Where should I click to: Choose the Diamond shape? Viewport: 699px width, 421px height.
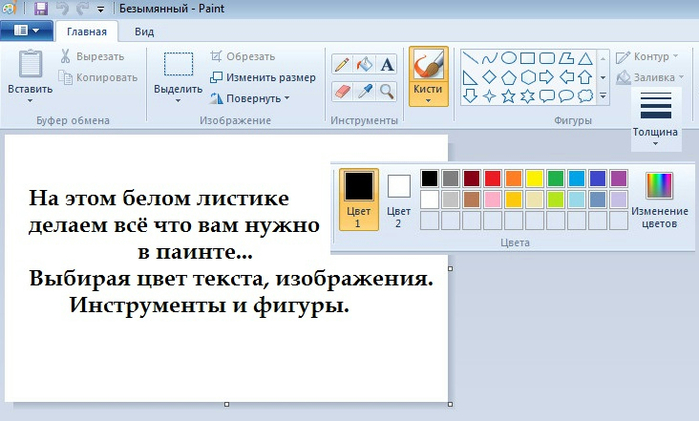[x=489, y=77]
